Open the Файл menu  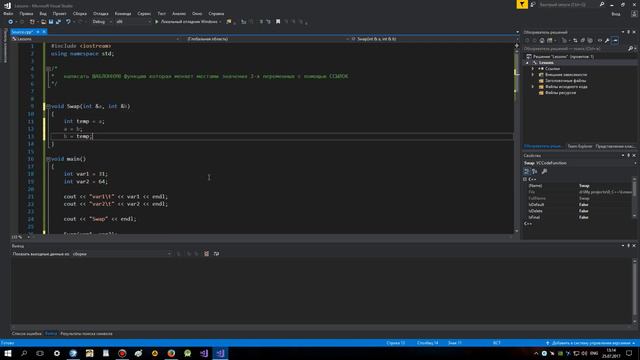click(x=8, y=13)
